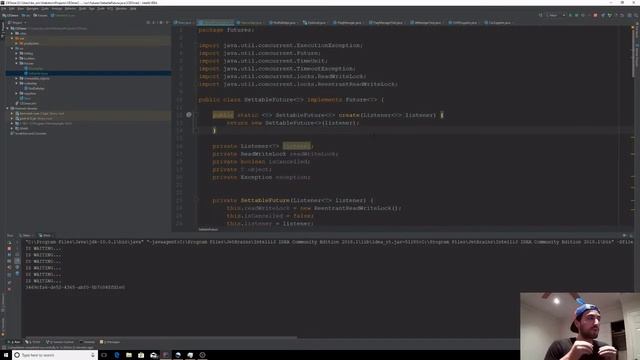Open the Edit menu
This screenshot has width=640, height=360.
(x=12, y=9)
